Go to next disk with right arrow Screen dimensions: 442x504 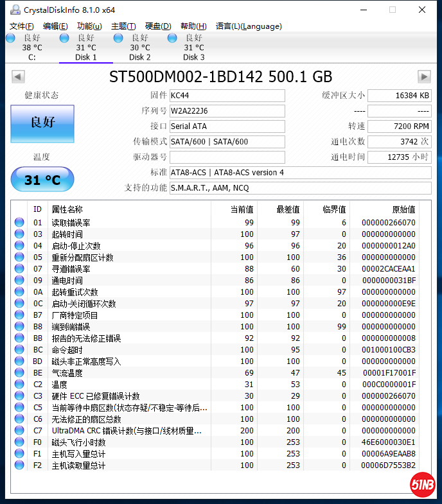click(423, 76)
